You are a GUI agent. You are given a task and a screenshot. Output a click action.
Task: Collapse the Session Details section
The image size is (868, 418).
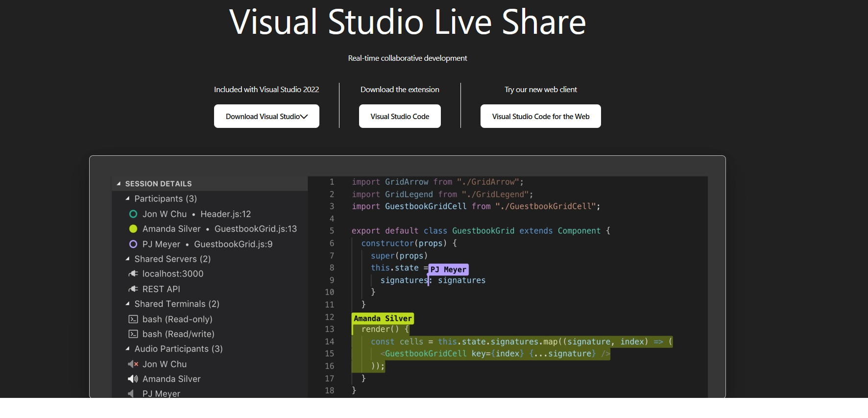119,184
